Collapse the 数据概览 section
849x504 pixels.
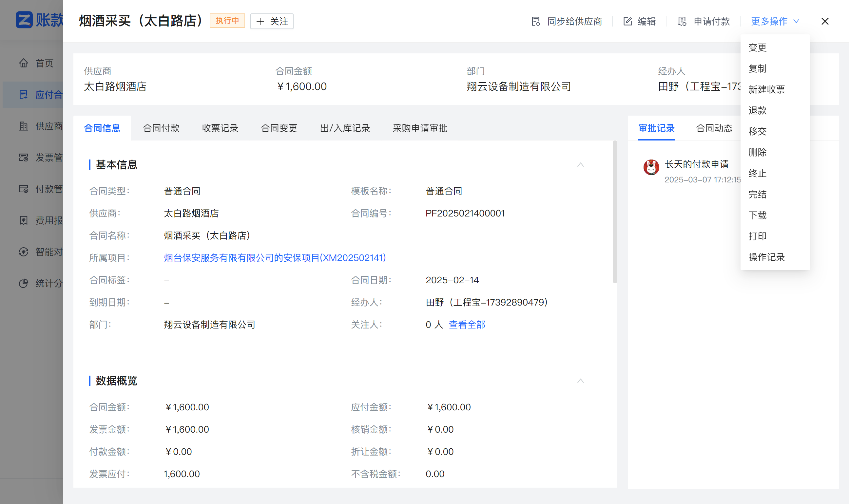point(580,381)
